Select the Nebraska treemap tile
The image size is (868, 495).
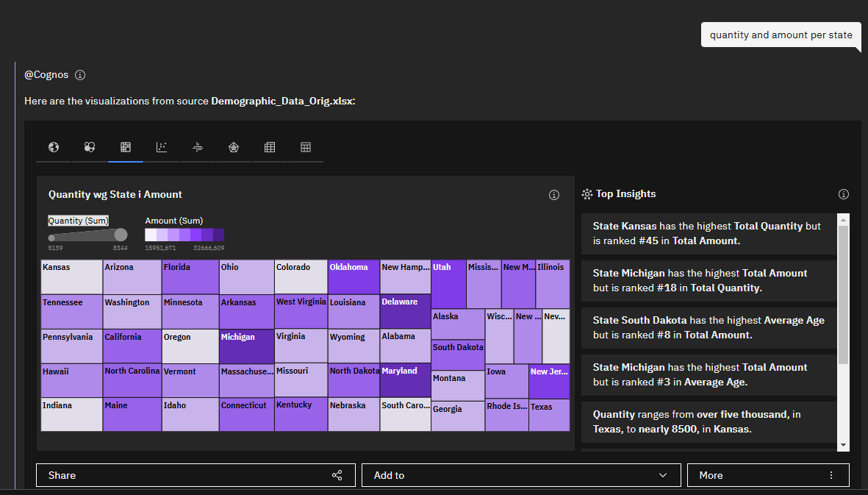tap(354, 415)
